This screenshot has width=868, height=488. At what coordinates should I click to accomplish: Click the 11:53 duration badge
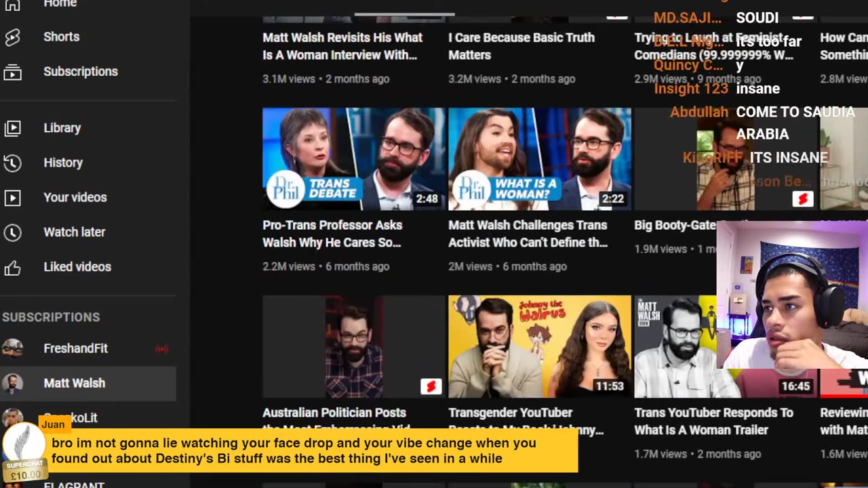(610, 386)
